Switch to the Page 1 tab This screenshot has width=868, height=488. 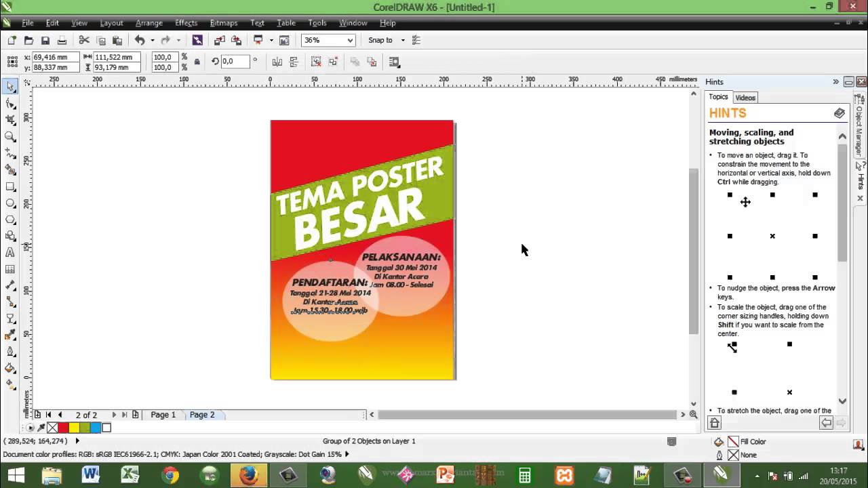tap(163, 415)
